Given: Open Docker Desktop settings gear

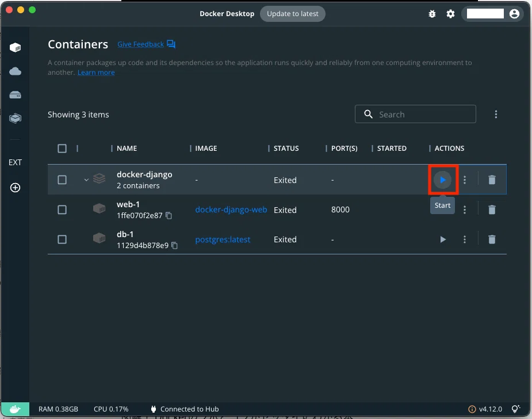Looking at the screenshot, I should point(449,14).
